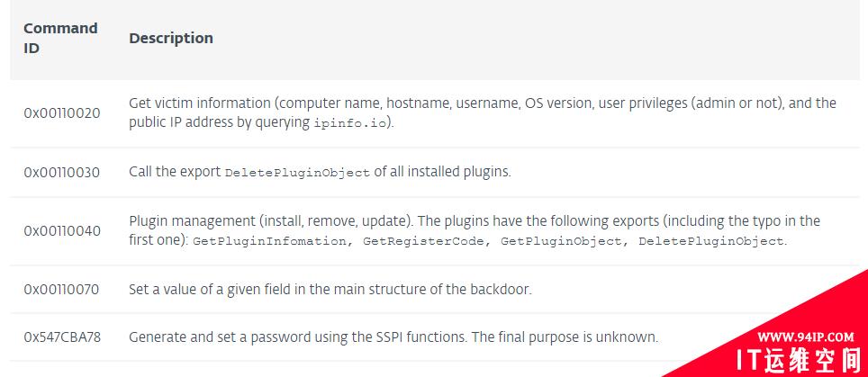868x377 pixels.
Task: Click DeletePluginObject in the 0x00110030 row
Action: coord(297,173)
